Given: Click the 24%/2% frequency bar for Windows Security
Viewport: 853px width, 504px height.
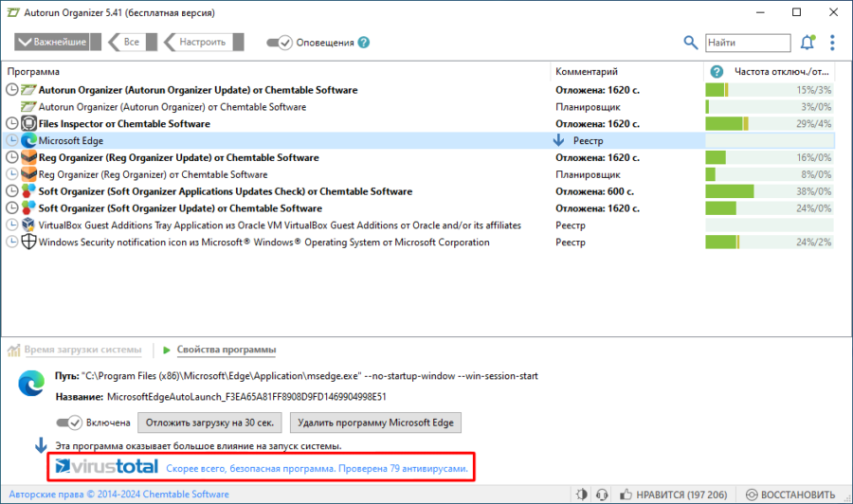Looking at the screenshot, I should pos(770,242).
